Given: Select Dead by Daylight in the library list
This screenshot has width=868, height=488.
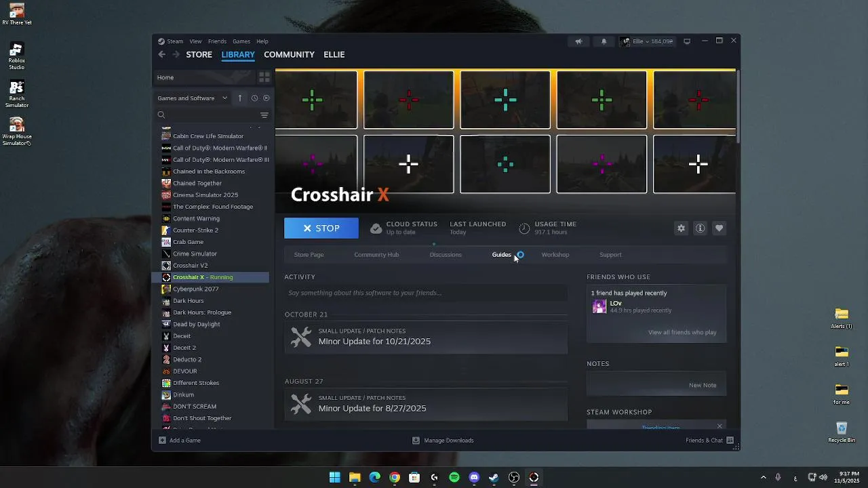Looking at the screenshot, I should (196, 324).
